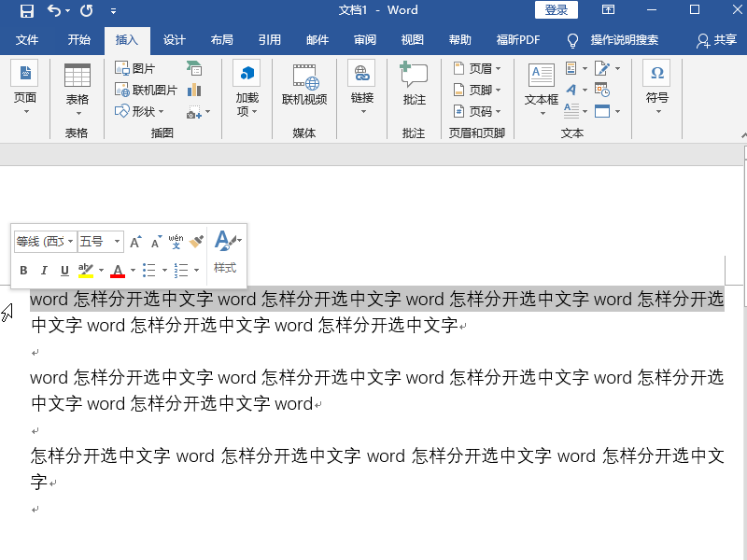Apply numbered list from mini toolbar
The height and width of the screenshot is (560, 747).
point(181,271)
